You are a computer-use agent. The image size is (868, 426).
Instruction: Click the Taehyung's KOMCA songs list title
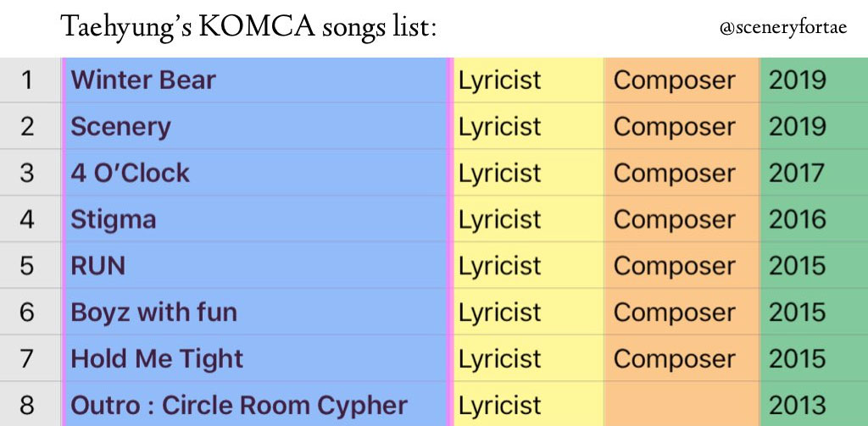(x=248, y=27)
